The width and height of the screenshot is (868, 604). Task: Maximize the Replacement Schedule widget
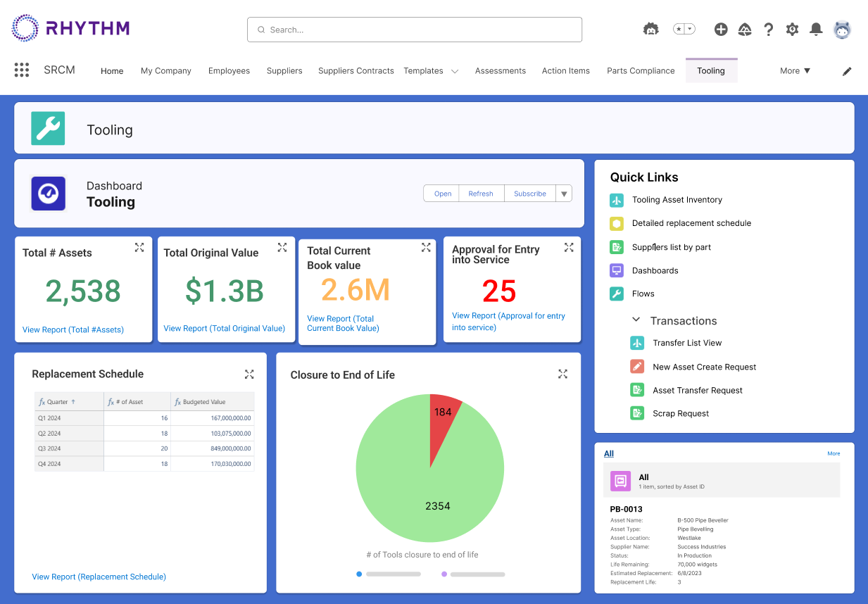coord(249,374)
